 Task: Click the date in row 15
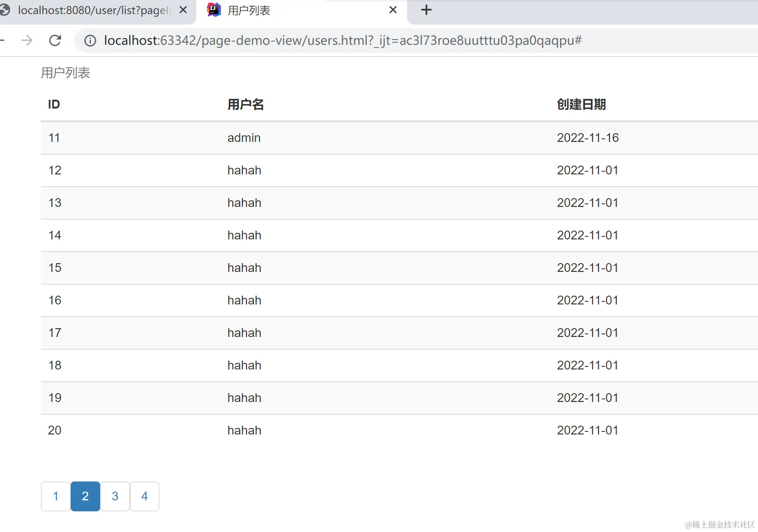tap(588, 268)
